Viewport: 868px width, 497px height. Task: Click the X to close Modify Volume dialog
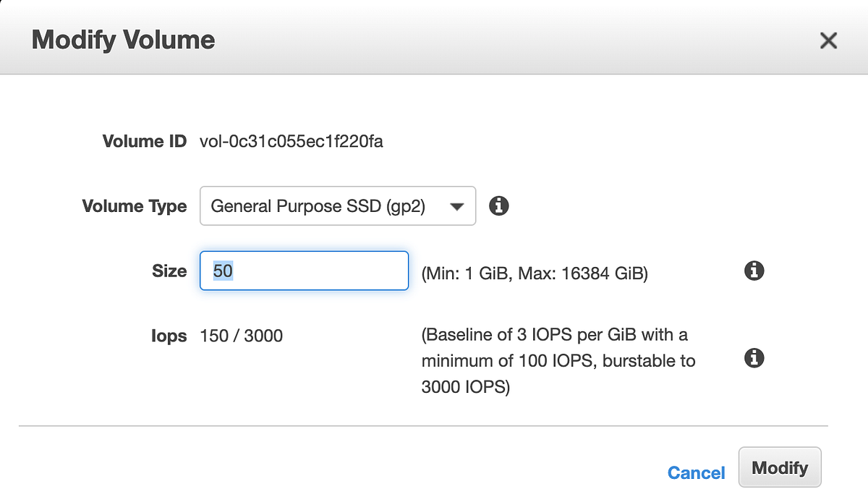click(827, 41)
